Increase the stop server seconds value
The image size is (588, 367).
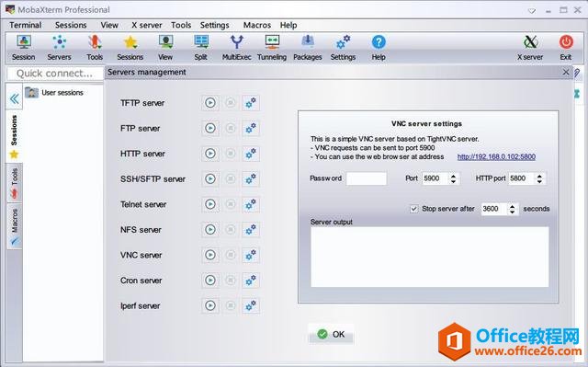click(513, 206)
